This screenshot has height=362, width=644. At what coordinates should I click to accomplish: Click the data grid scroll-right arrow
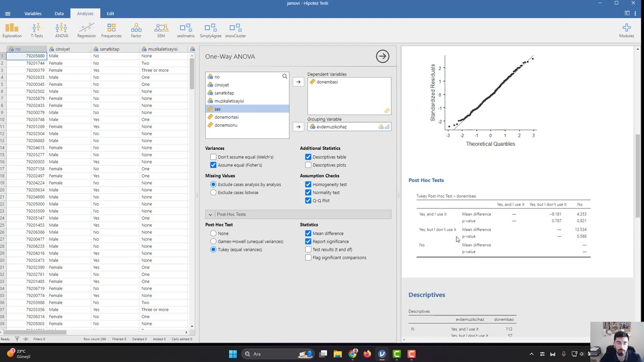point(186,332)
